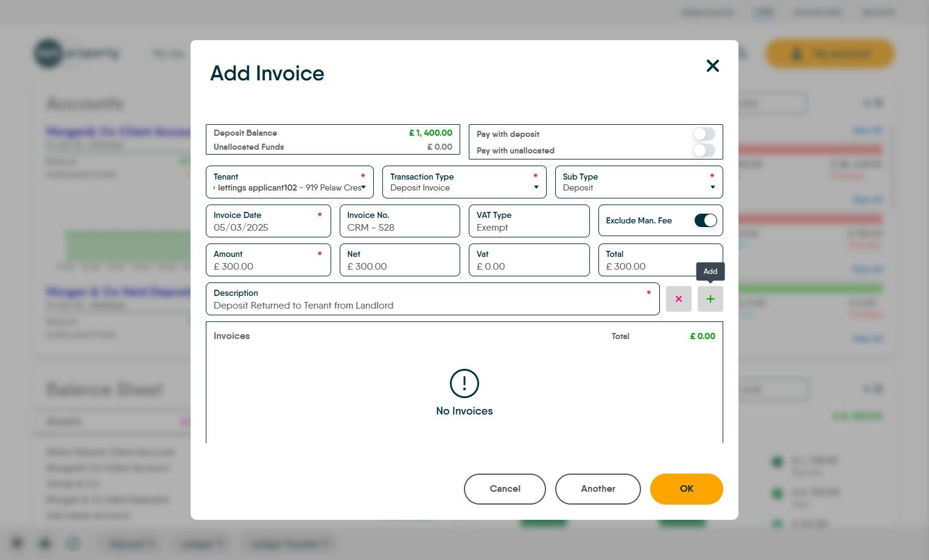Click the Deposit Balance value £ 1, 400.00
This screenshot has width=929, height=560.
(430, 133)
